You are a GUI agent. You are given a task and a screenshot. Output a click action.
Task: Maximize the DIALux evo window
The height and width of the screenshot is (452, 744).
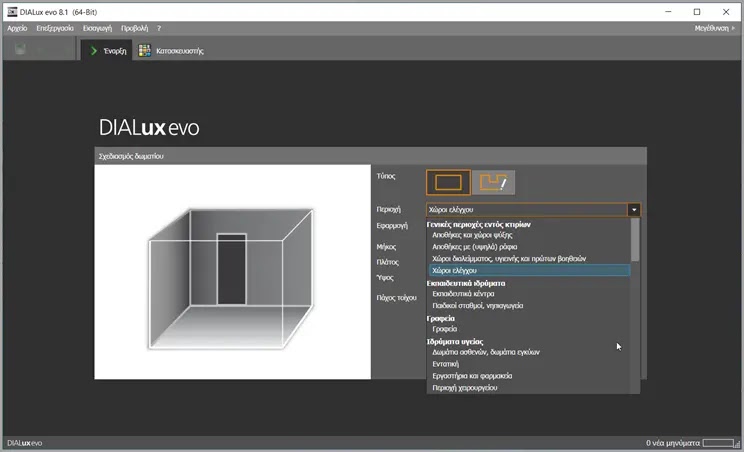click(x=697, y=12)
